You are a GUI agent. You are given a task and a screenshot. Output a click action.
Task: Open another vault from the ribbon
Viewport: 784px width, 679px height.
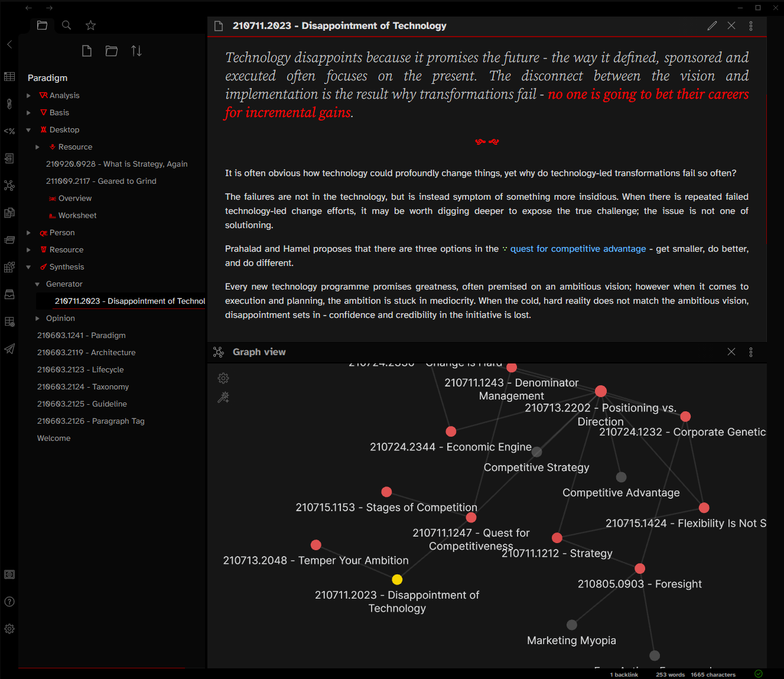click(9, 574)
